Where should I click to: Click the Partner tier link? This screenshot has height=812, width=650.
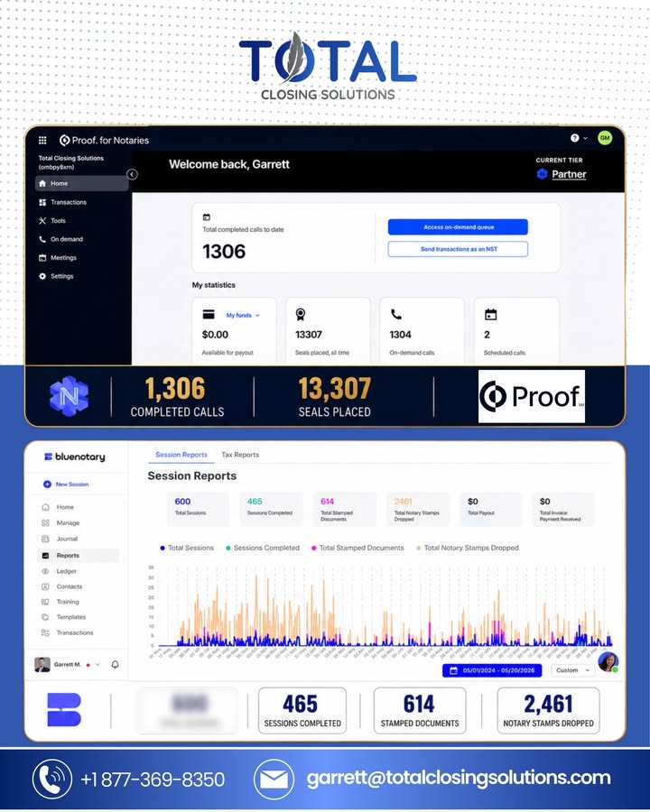(x=569, y=174)
